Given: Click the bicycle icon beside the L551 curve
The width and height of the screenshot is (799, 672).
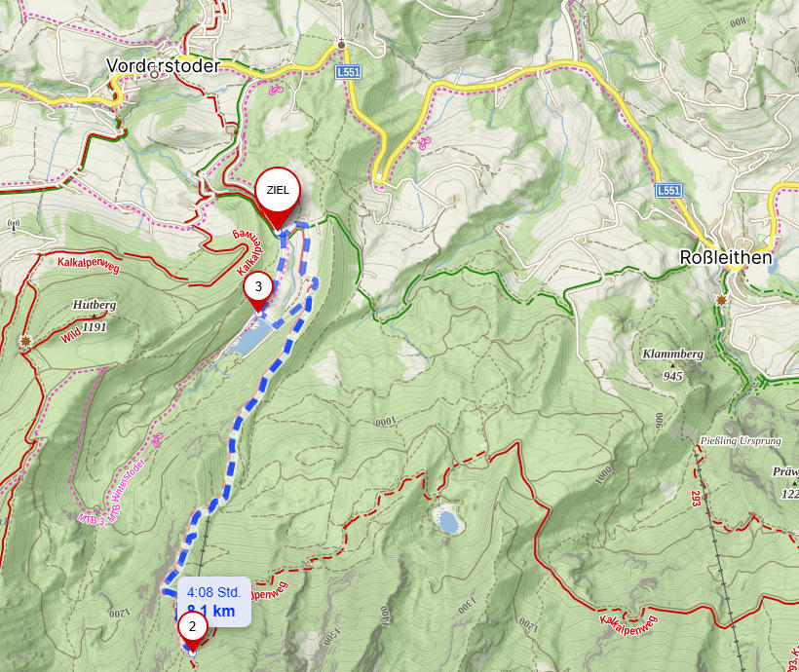Looking at the screenshot, I should click(x=425, y=142).
